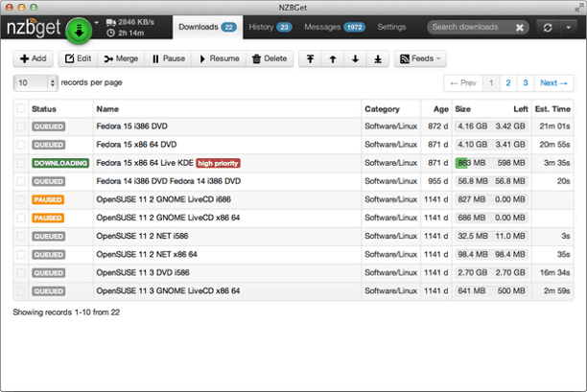Viewport: 587px width, 392px height.
Task: Open the Downloads tab
Action: click(x=207, y=27)
